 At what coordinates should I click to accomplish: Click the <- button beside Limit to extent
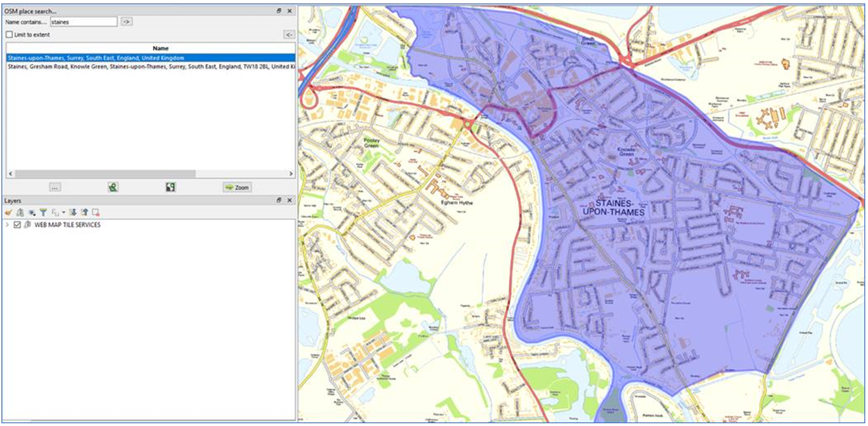tap(290, 34)
